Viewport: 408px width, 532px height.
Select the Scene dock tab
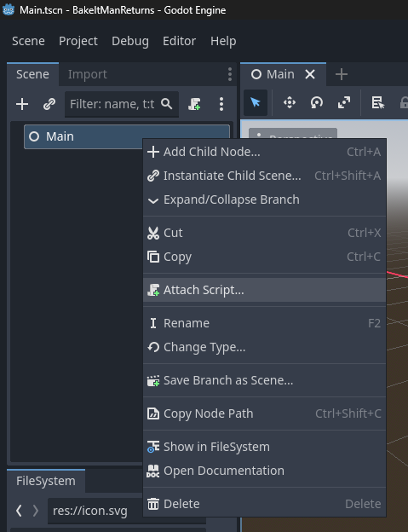pos(32,74)
